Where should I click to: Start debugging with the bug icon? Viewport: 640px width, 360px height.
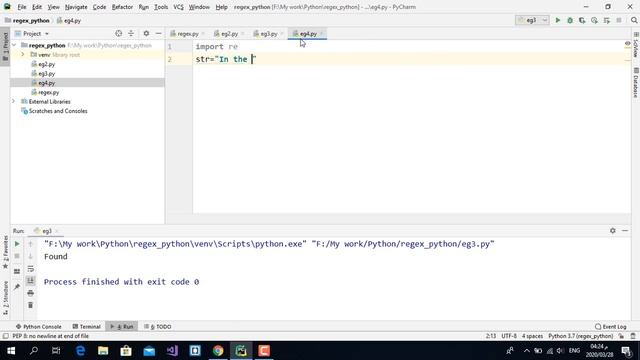click(570, 20)
